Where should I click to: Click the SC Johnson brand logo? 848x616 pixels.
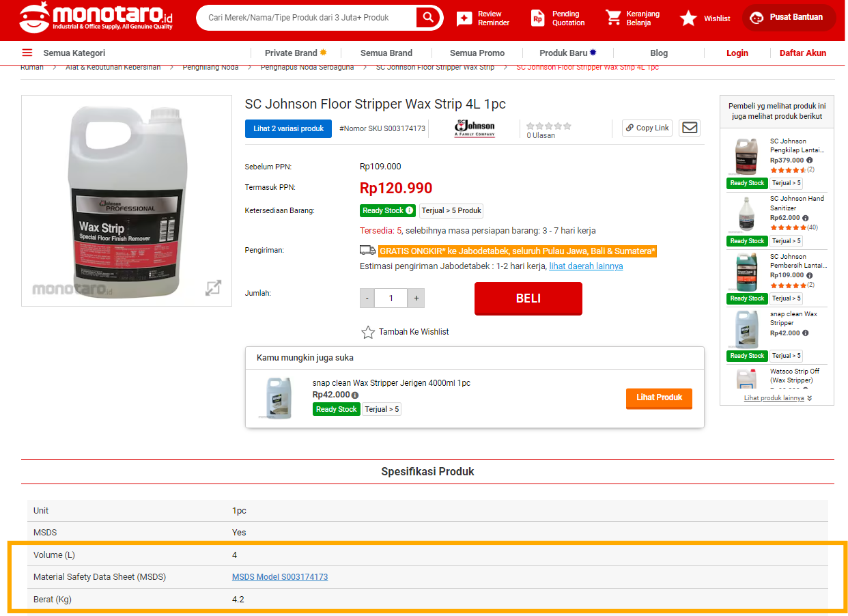click(x=475, y=128)
